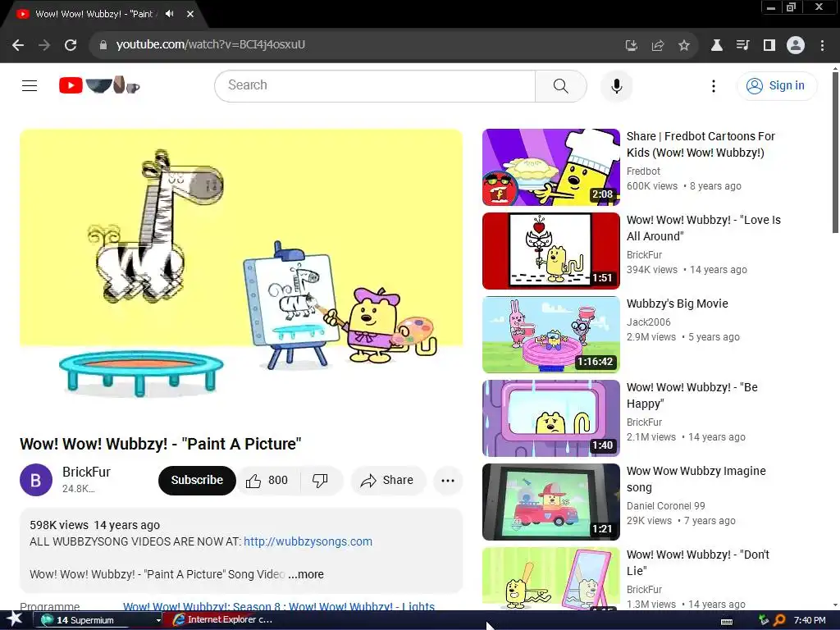Open the taskbar star start button
This screenshot has height=630, width=840.
(15, 620)
